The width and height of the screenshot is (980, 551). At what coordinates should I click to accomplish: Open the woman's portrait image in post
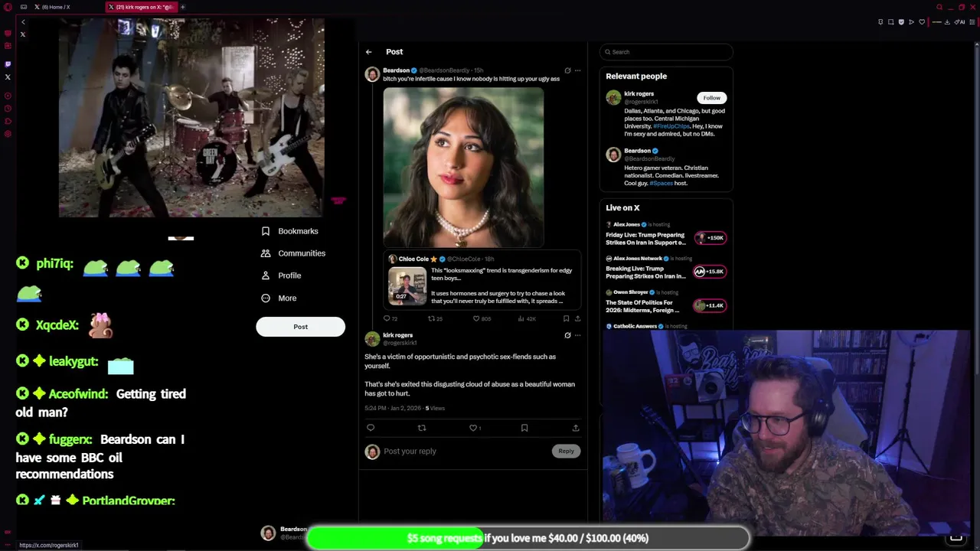(x=463, y=167)
